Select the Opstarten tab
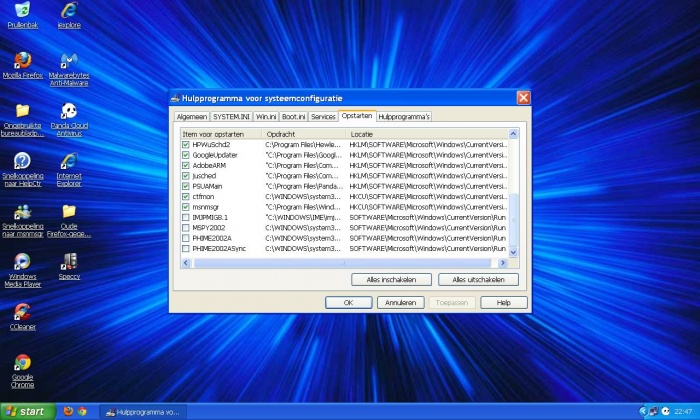Image resolution: width=700 pixels, height=420 pixels. [357, 116]
